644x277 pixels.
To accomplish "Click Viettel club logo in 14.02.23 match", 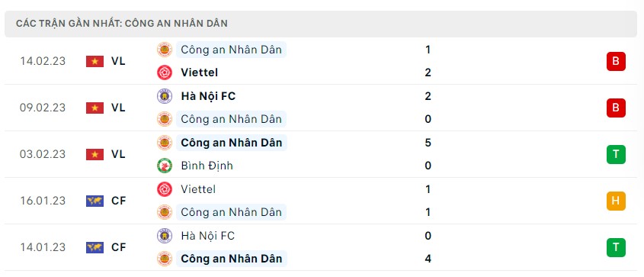I will [165, 72].
